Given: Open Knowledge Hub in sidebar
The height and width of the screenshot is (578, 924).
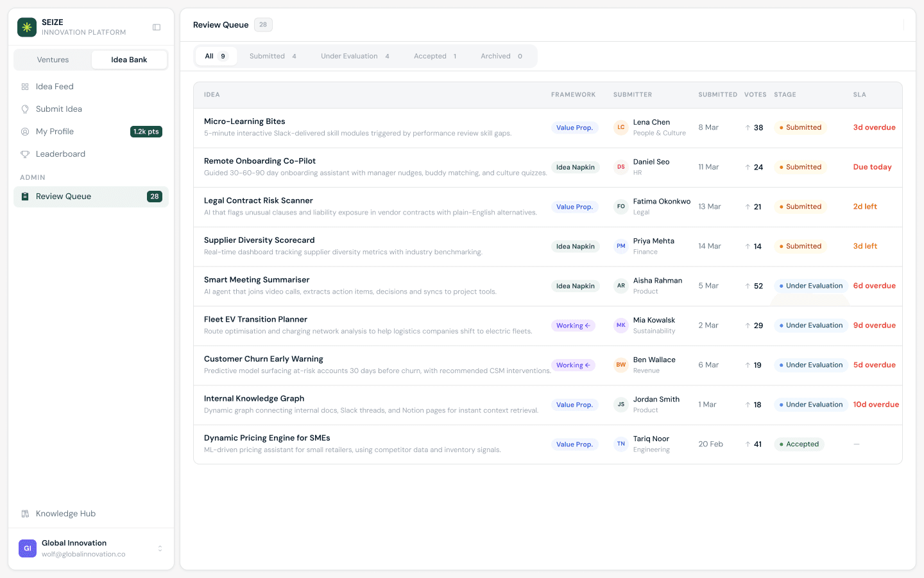Looking at the screenshot, I should coord(91,514).
